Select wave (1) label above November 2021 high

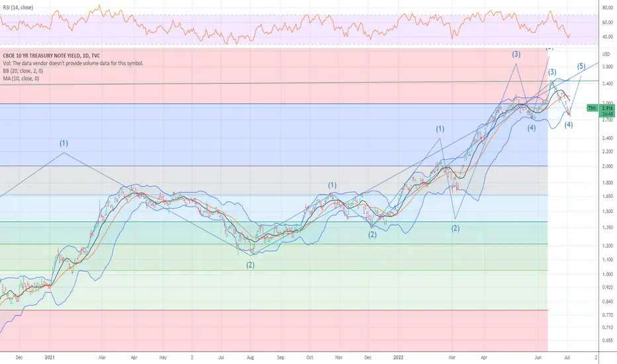pyautogui.click(x=332, y=185)
